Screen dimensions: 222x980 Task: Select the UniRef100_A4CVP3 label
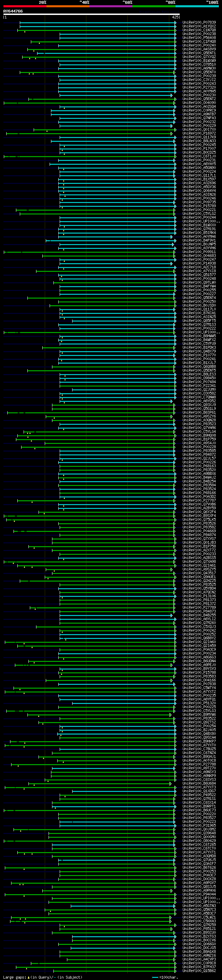(x=199, y=959)
